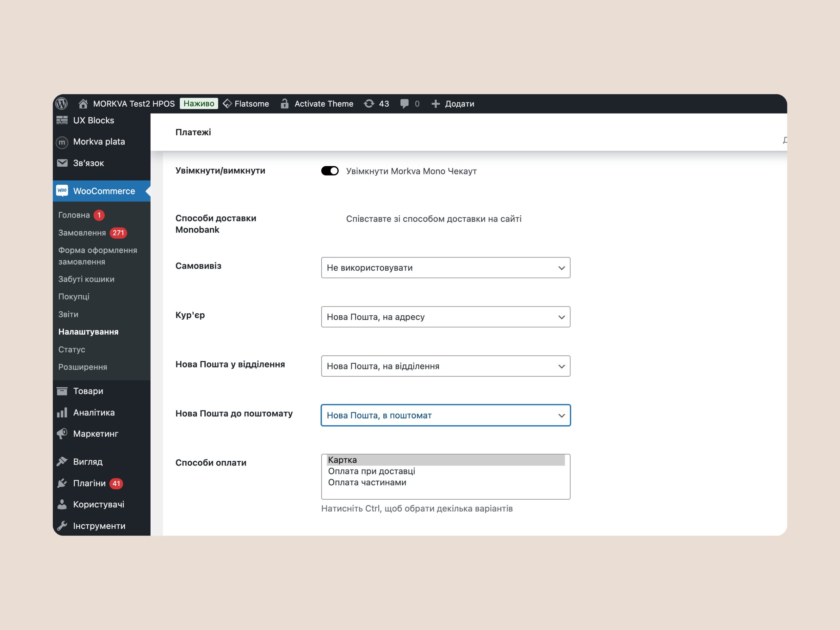
Task: Select Оплата частинами in the payment list
Action: [x=367, y=482]
